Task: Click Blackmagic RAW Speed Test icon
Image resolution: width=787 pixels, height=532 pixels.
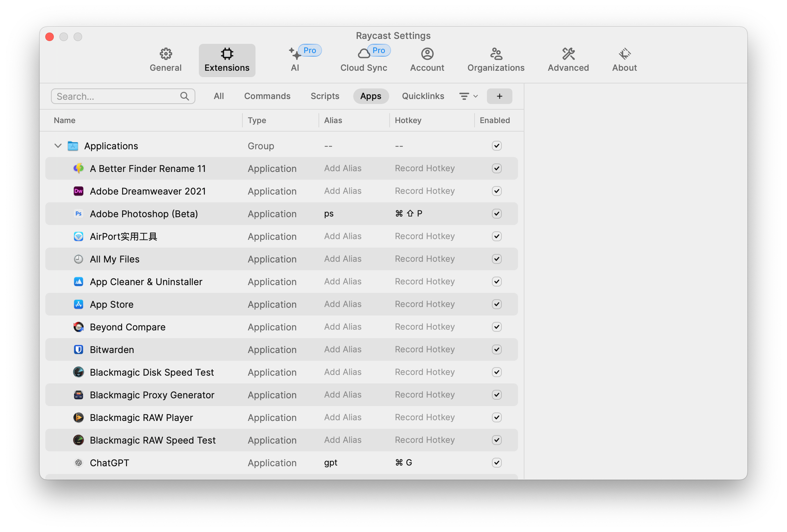Action: tap(78, 440)
